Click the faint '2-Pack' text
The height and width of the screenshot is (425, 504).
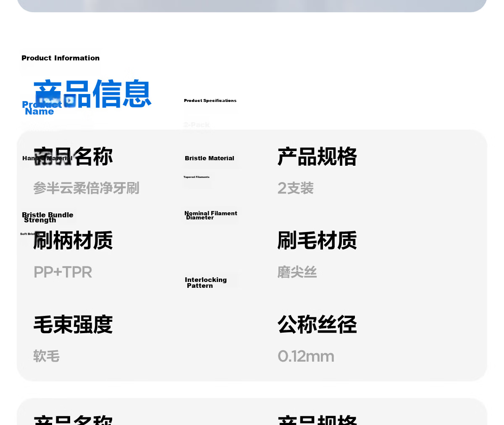click(x=197, y=125)
